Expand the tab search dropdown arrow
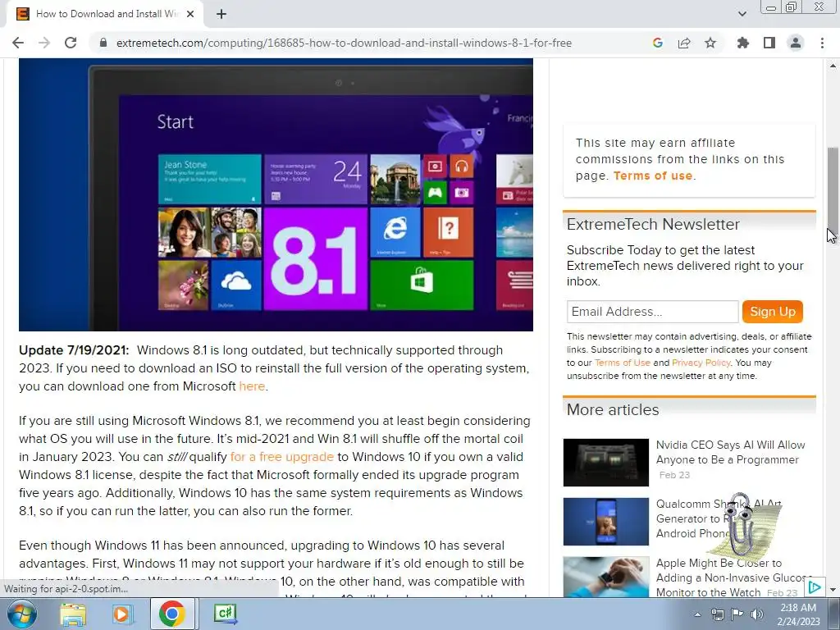Screen dimensions: 840x630 742,14
